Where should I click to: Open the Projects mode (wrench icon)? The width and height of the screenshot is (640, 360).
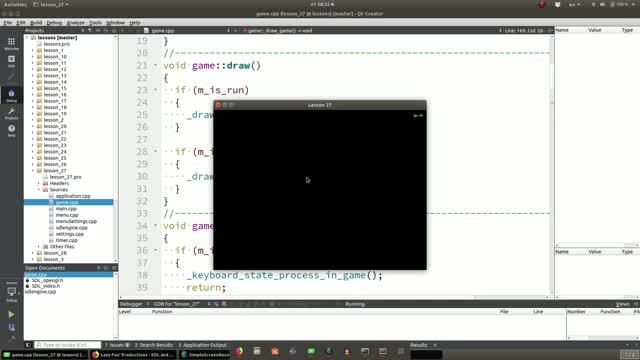[x=11, y=113]
